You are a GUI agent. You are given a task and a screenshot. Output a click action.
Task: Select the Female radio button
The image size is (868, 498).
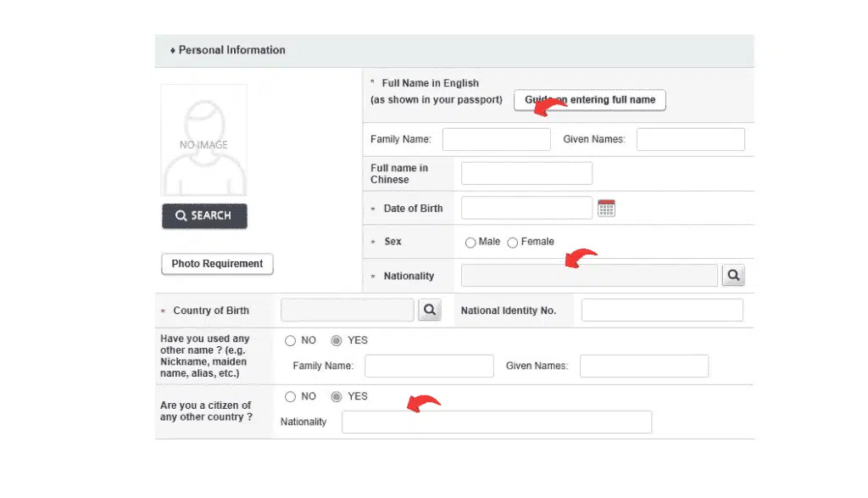coord(513,243)
